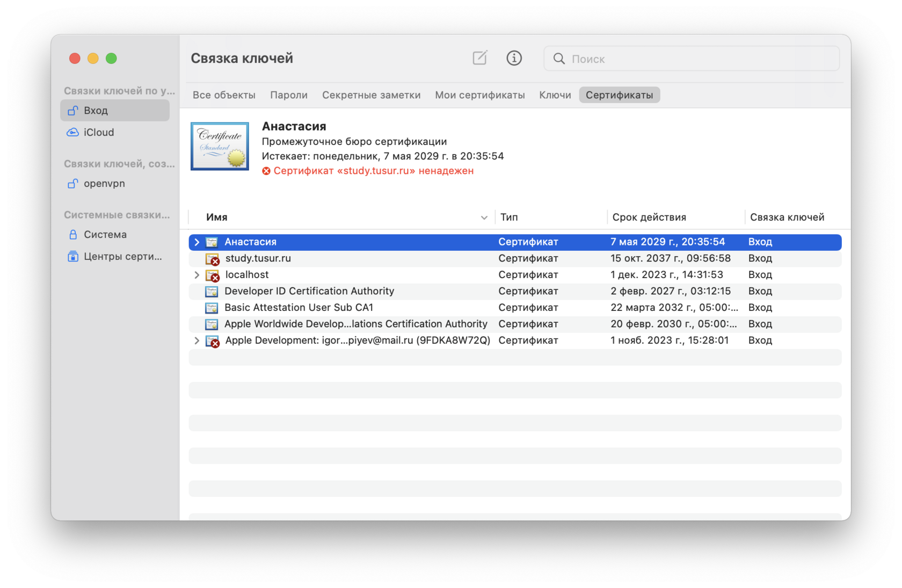Image resolution: width=902 pixels, height=588 pixels.
Task: Expand the Анастасия certificate row
Action: point(197,242)
